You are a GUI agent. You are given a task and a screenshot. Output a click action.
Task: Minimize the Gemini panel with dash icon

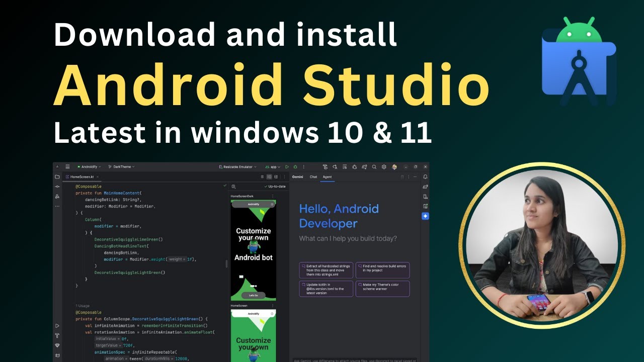click(415, 177)
